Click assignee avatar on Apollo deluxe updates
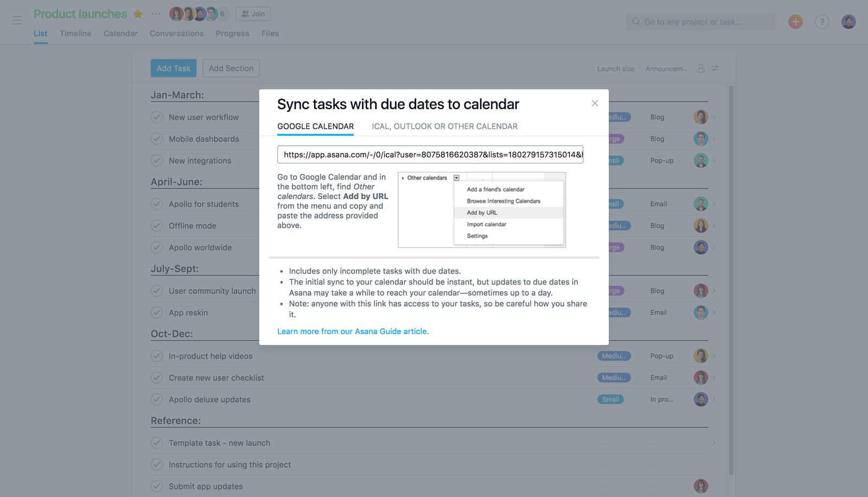The image size is (868, 497). tap(701, 399)
